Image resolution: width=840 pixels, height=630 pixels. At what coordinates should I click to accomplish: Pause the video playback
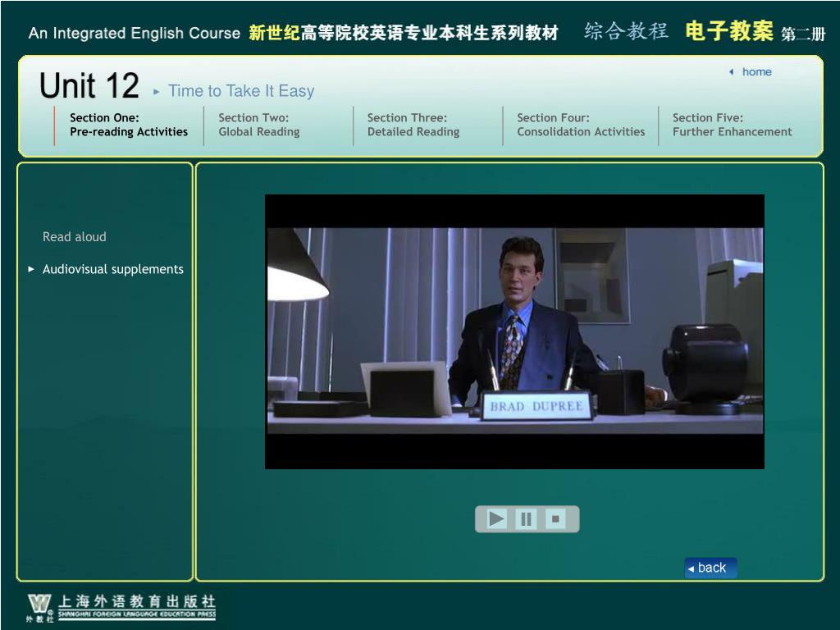526,518
